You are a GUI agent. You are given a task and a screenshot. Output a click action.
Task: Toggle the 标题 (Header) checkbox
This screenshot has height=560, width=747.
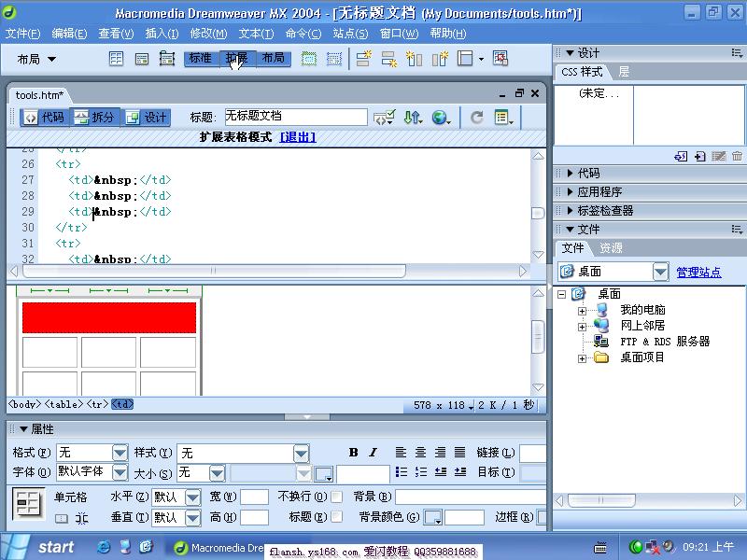pyautogui.click(x=336, y=517)
